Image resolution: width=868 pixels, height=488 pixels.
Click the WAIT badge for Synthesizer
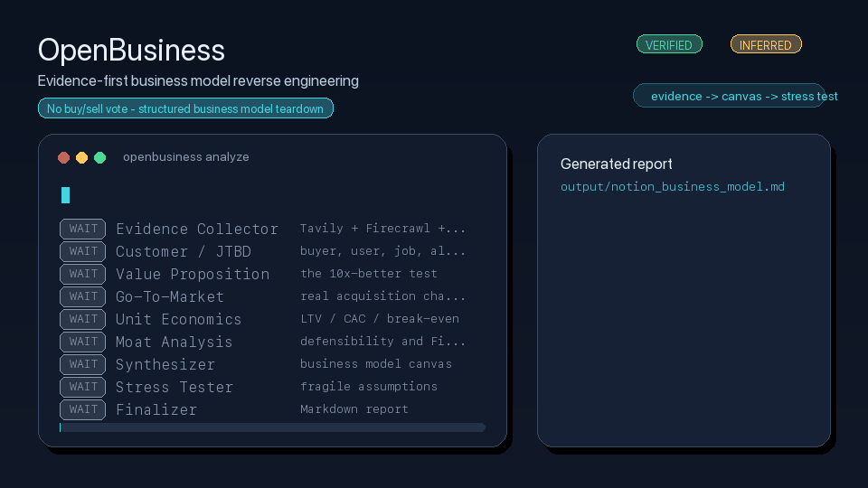(x=83, y=364)
